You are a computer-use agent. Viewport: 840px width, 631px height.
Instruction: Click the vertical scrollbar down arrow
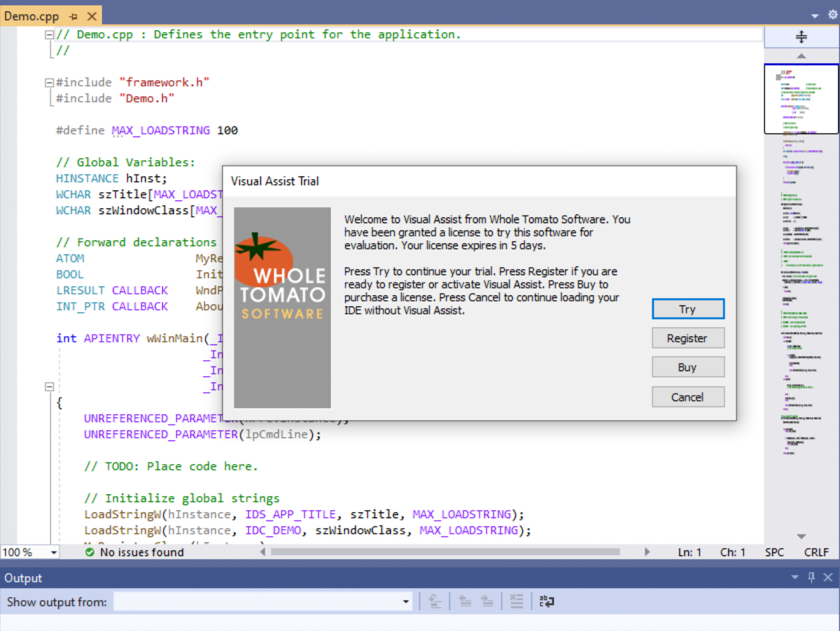[801, 537]
